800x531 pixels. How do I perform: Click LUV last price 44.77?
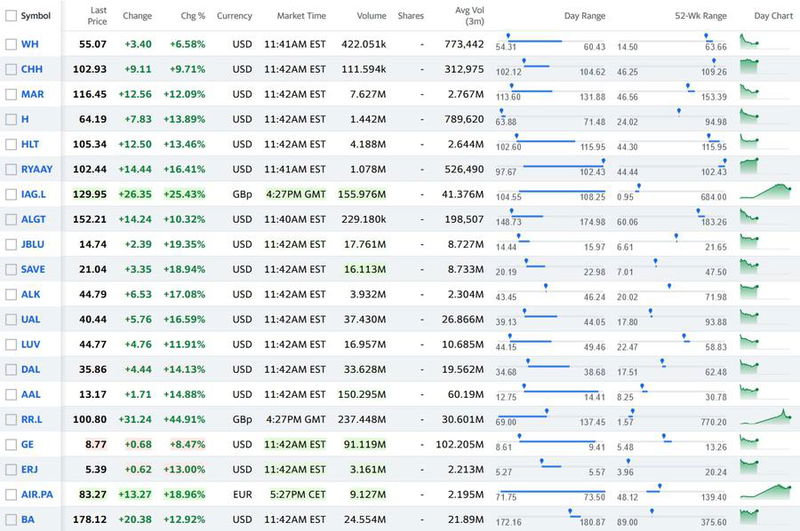93,344
